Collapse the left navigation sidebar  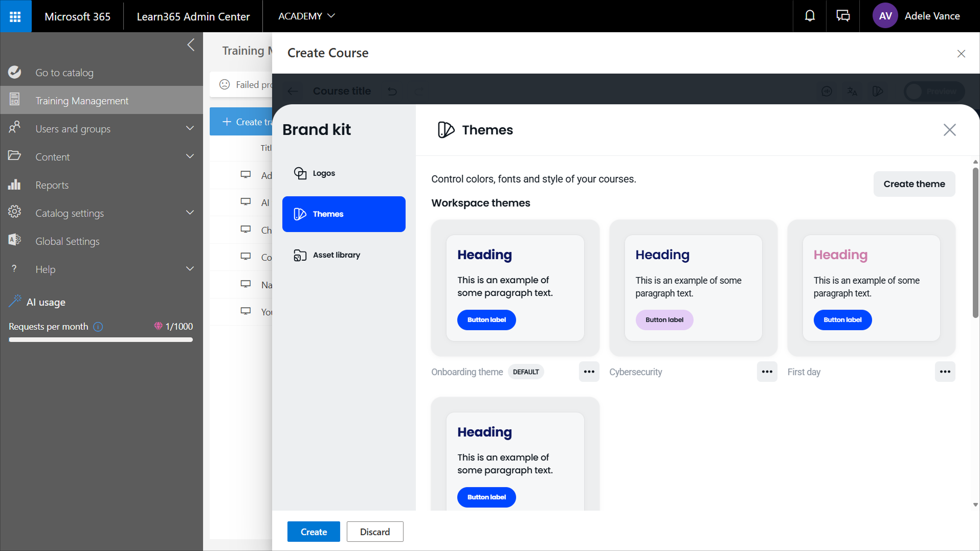191,45
